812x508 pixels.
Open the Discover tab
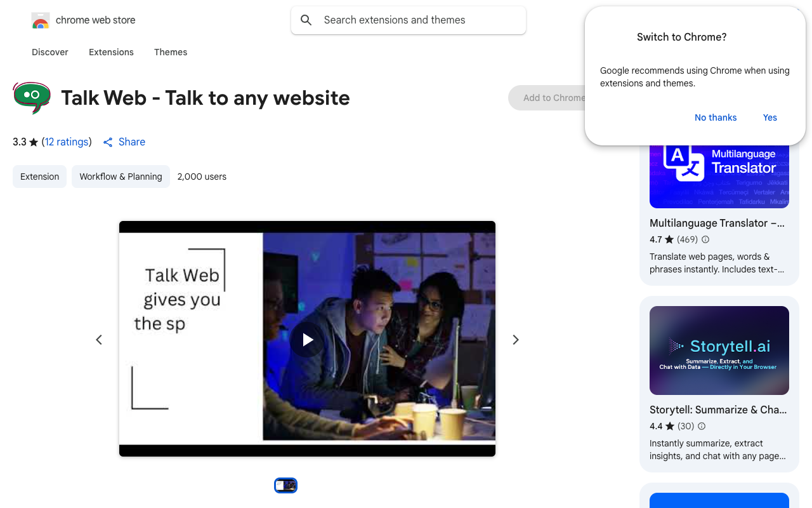point(50,52)
